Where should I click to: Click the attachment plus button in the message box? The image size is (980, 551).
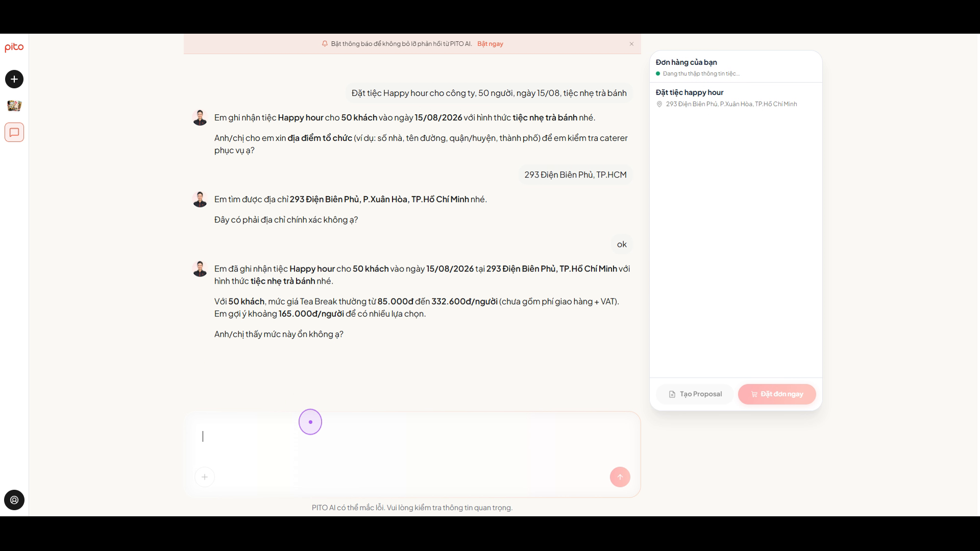click(205, 477)
